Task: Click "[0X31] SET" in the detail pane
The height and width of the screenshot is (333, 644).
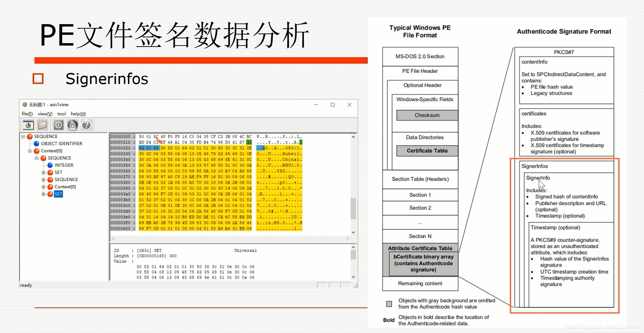Action: point(149,251)
